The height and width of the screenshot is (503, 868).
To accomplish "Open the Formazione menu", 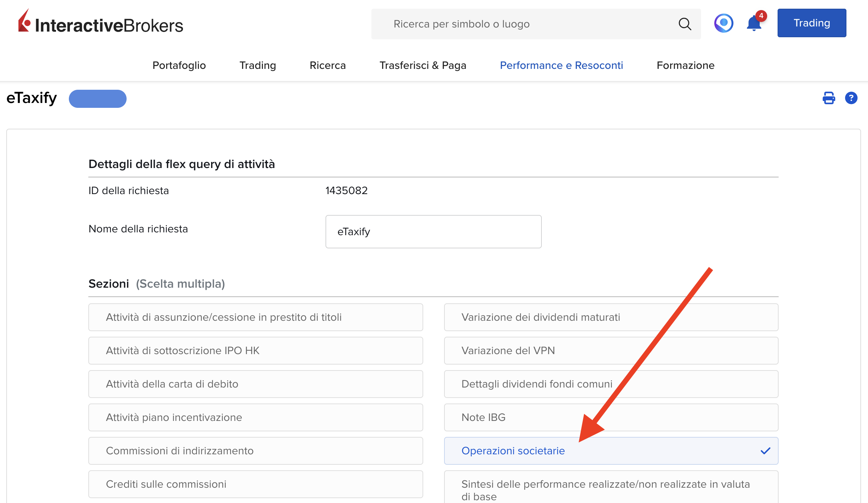I will [685, 65].
